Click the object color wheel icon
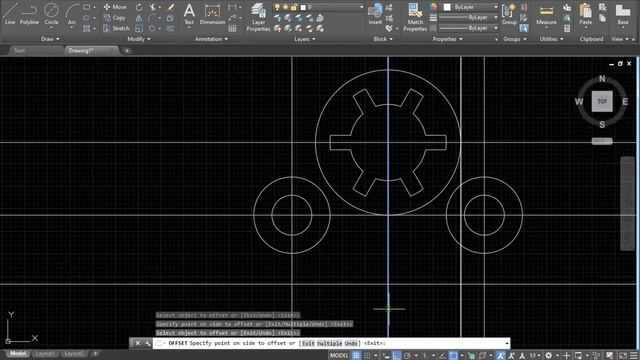Image resolution: width=640 pixels, height=360 pixels. coord(433,7)
